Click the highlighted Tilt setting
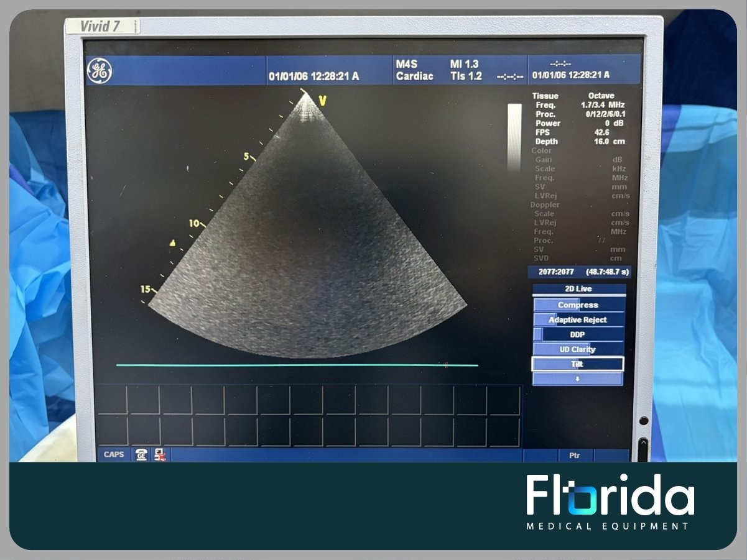 [x=577, y=364]
